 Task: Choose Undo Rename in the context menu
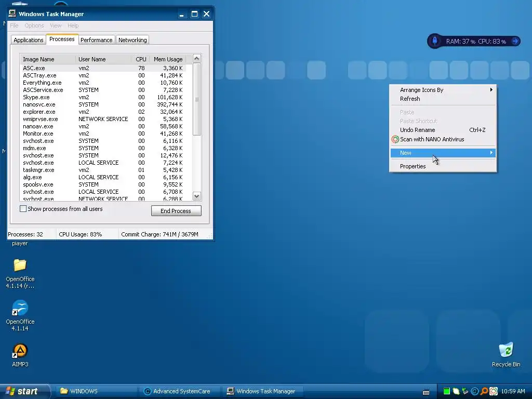coord(443,130)
